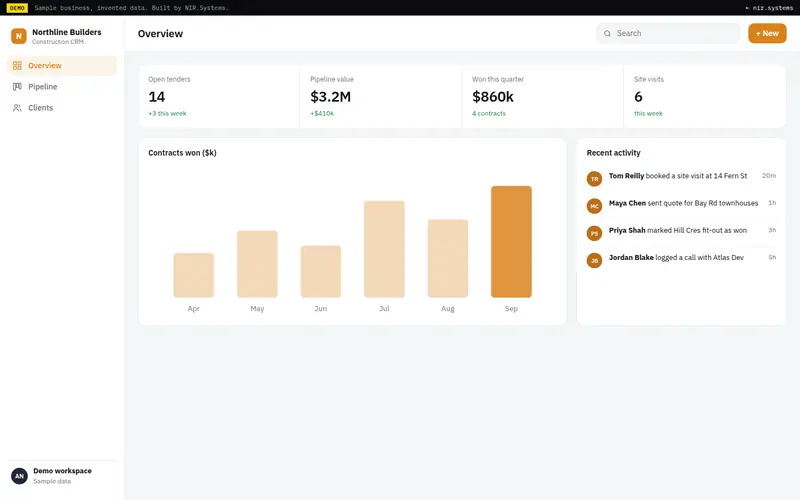
Task: Select the Won this quarter card
Action: click(543, 96)
